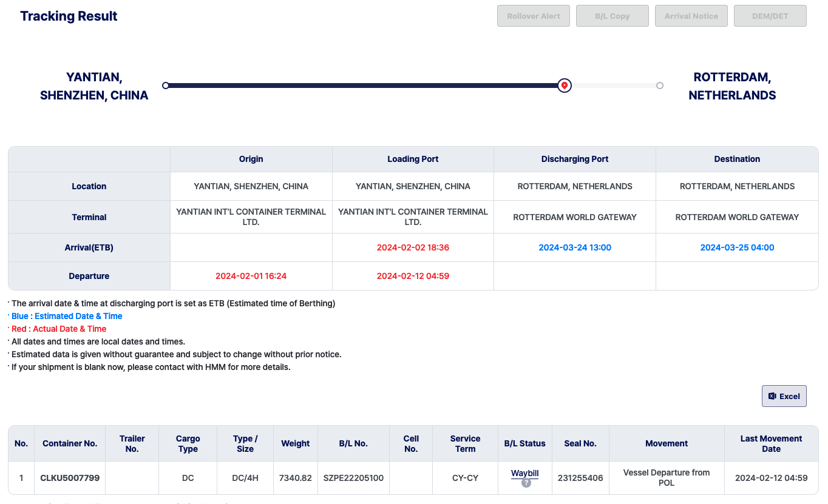The height and width of the screenshot is (504, 828).
Task: Click the origin endpoint circle on route bar
Action: pos(165,86)
